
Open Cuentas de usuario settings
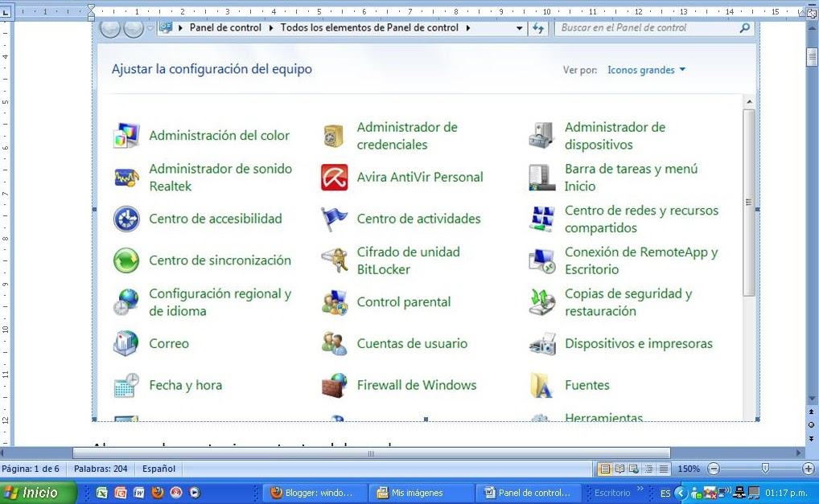point(412,343)
